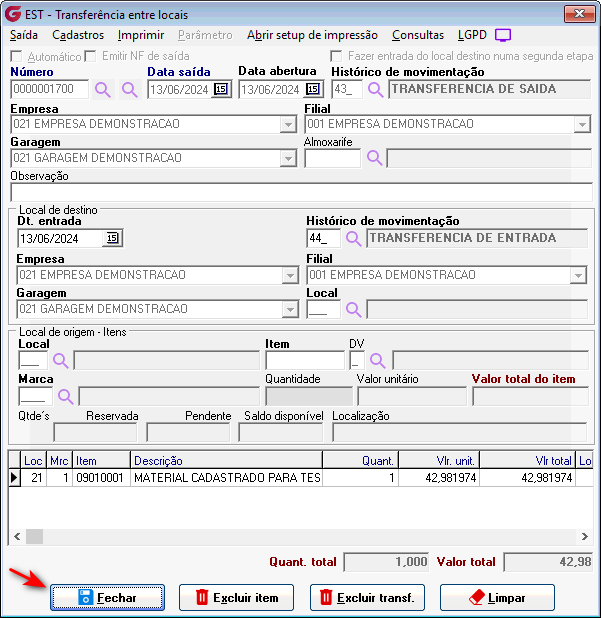Open Saída menu
The image size is (601, 618).
pos(24,35)
